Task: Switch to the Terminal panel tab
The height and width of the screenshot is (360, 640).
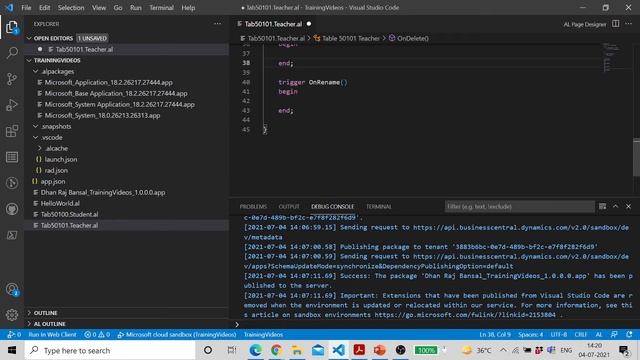Action: click(379, 207)
